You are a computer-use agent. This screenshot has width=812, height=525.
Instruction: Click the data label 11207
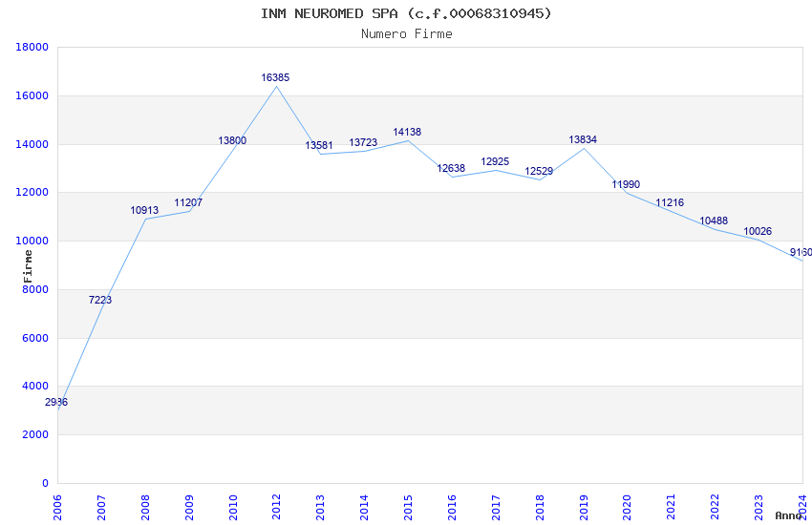[188, 202]
